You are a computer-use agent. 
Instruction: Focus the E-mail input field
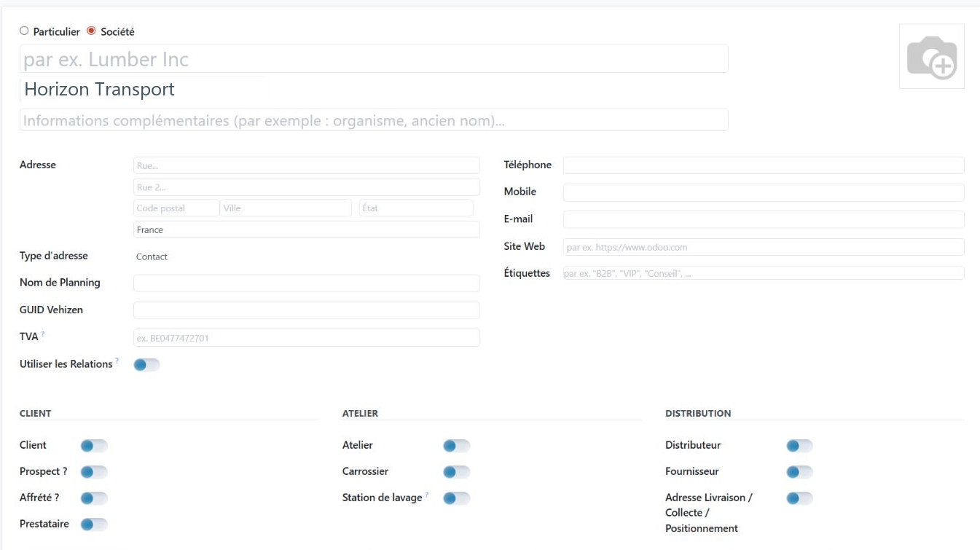click(764, 219)
